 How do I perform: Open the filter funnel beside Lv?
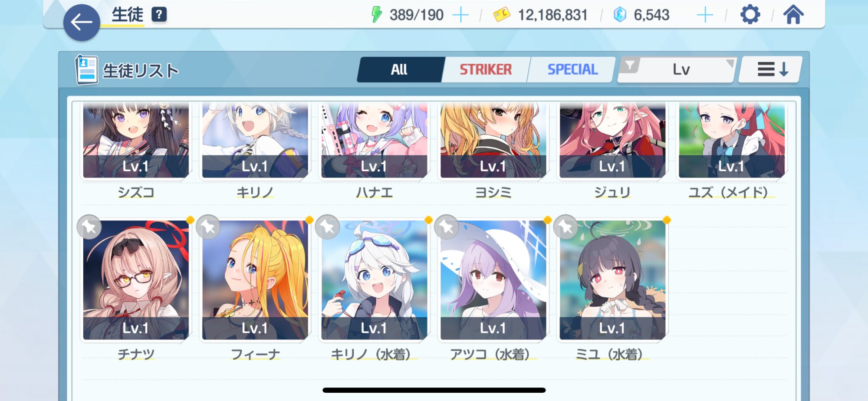[x=630, y=66]
